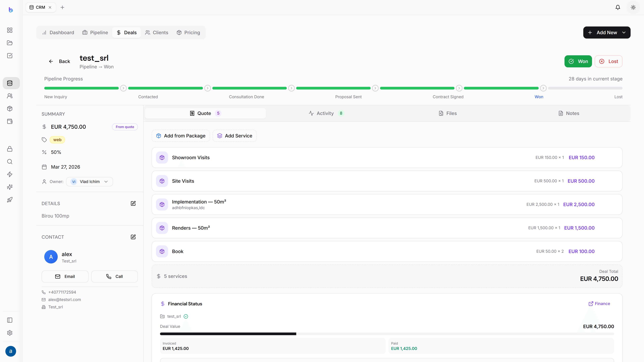Screen dimensions: 644x362
Task: Click the Renders — 50m² item icon
Action: click(162, 228)
